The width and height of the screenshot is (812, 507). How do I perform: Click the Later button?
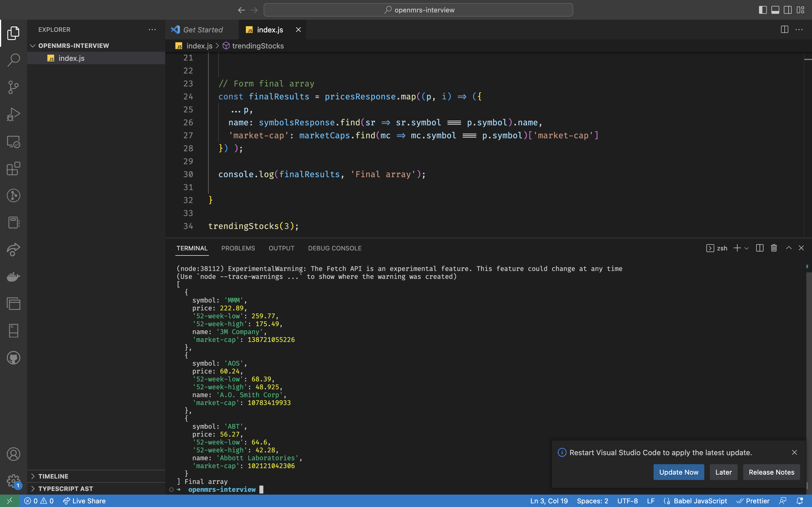[723, 472]
